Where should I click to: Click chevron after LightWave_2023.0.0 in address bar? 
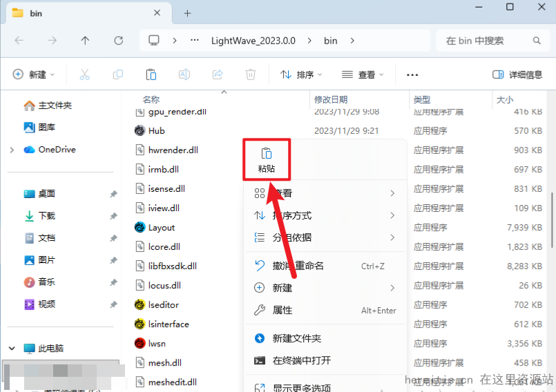[x=309, y=41]
